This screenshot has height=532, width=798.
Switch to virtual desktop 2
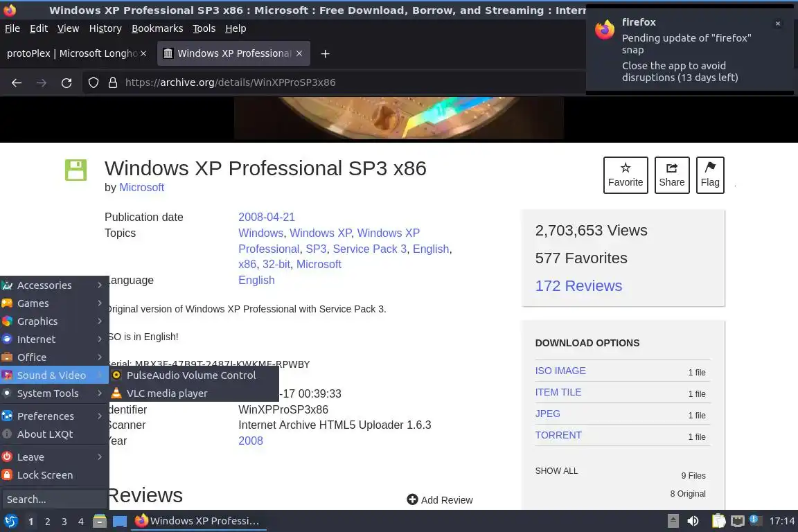pyautogui.click(x=47, y=522)
